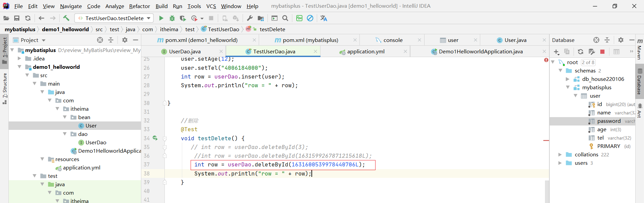The height and width of the screenshot is (203, 644).
Task: Click TestUserDao in the breadcrumb bar
Action: click(224, 29)
